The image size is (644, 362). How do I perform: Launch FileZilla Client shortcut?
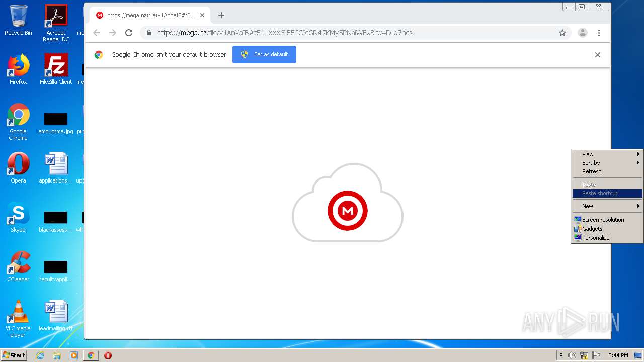pyautogui.click(x=56, y=69)
